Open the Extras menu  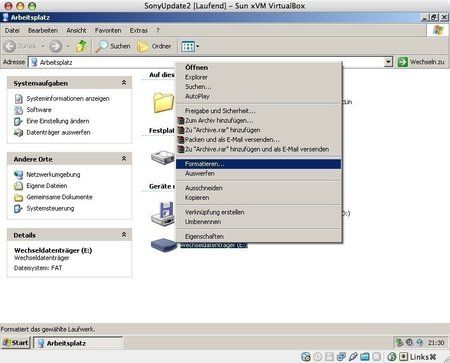click(139, 30)
